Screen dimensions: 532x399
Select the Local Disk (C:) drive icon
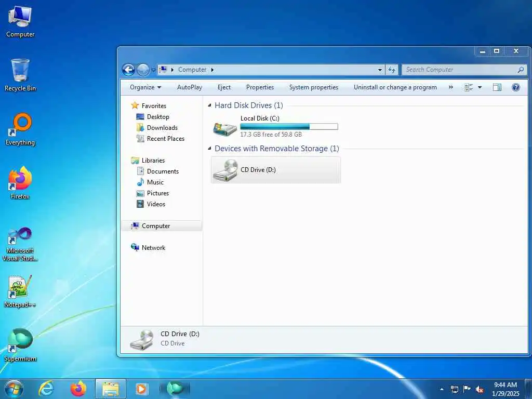225,129
